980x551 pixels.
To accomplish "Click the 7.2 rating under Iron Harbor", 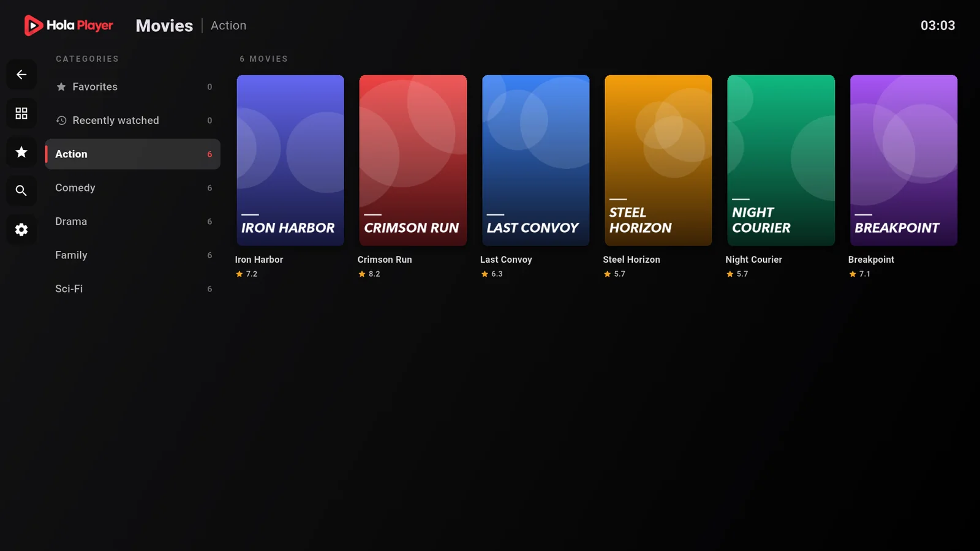I will pos(247,274).
